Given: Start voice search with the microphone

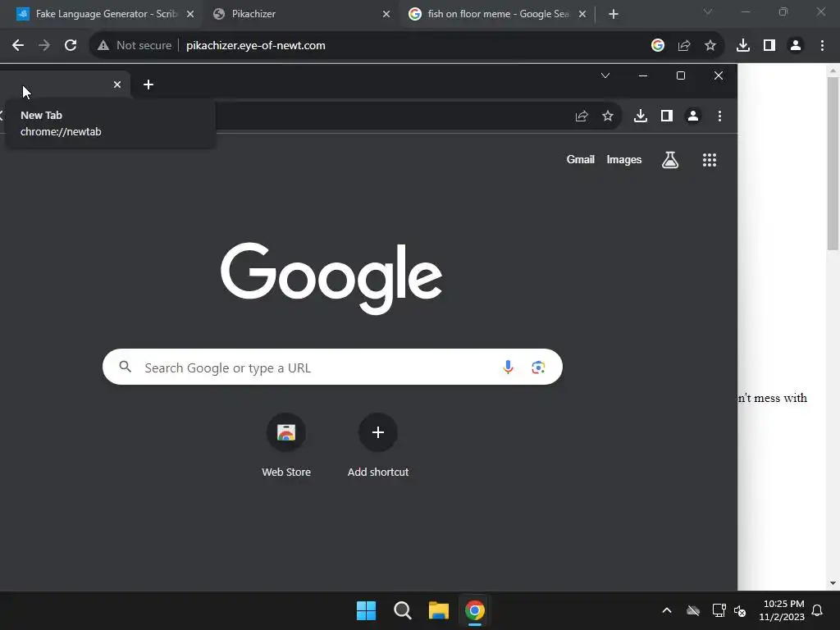Looking at the screenshot, I should (x=509, y=367).
